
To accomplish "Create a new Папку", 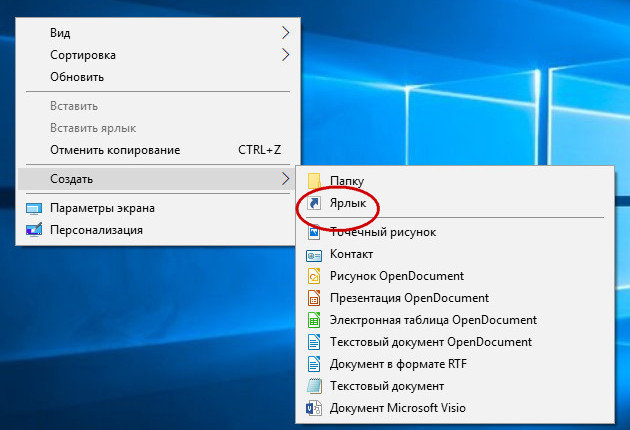I will [x=455, y=181].
